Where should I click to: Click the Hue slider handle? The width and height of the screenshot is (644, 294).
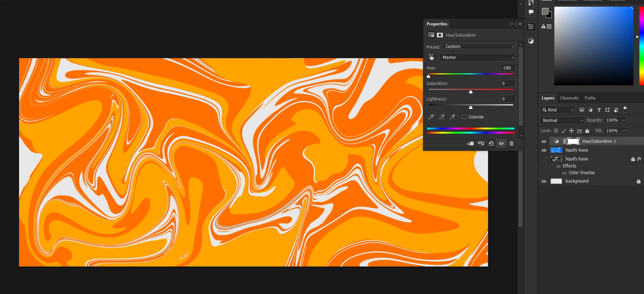(428, 76)
